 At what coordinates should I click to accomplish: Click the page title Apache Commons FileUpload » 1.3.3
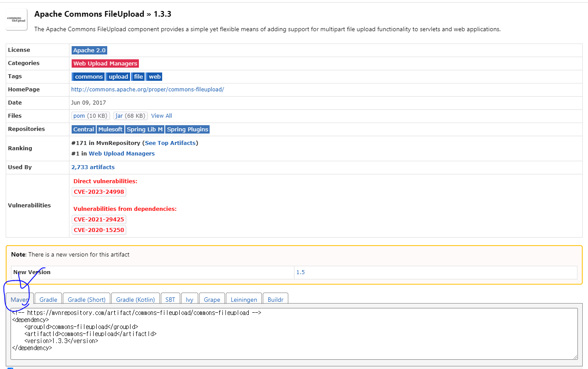click(x=103, y=14)
